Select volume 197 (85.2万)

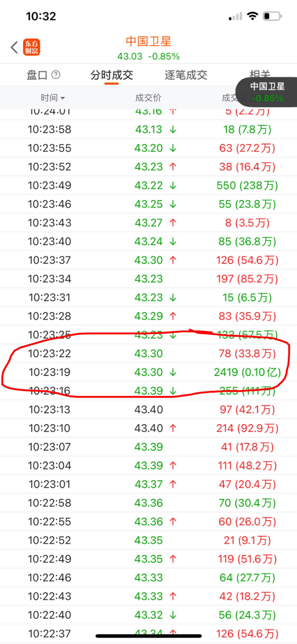point(247,279)
